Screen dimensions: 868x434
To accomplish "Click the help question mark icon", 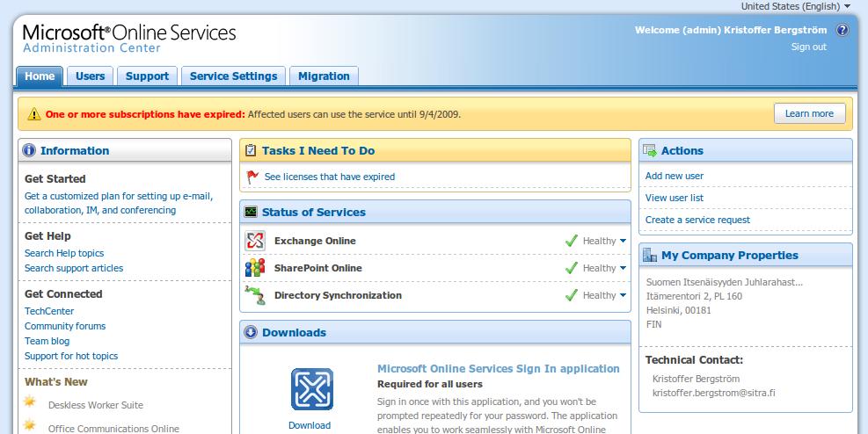I will (842, 30).
